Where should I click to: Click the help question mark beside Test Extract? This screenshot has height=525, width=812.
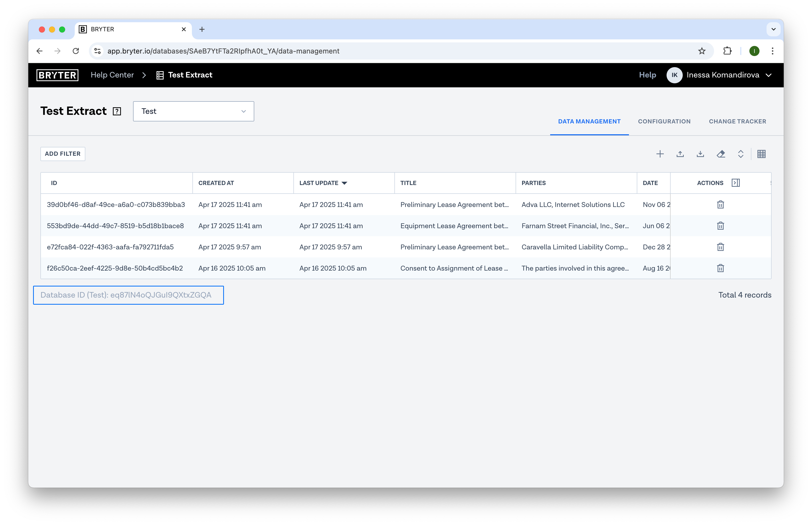(x=117, y=111)
